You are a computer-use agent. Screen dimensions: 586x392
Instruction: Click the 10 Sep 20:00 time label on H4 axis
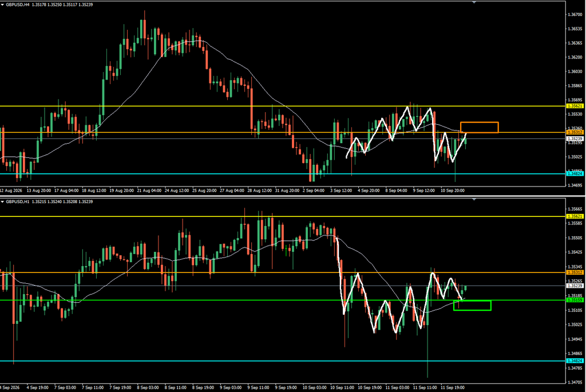pos(452,191)
